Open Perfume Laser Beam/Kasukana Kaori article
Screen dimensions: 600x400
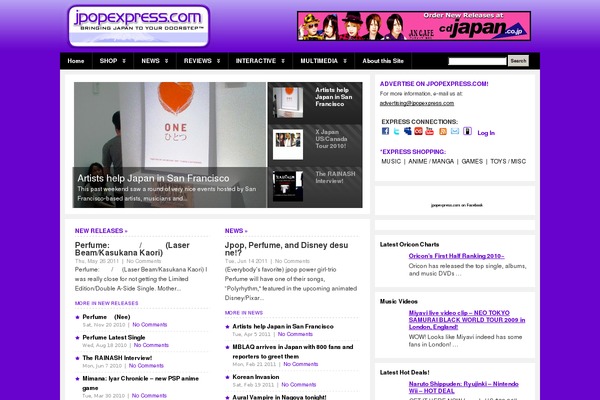(x=132, y=249)
